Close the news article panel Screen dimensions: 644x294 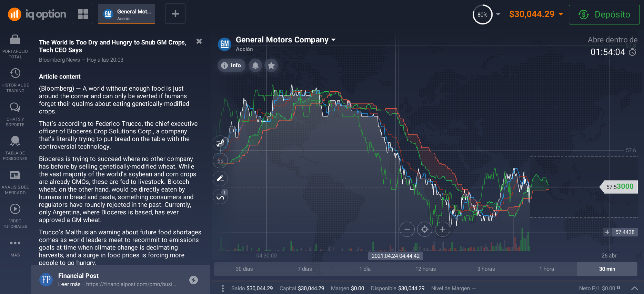199,41
